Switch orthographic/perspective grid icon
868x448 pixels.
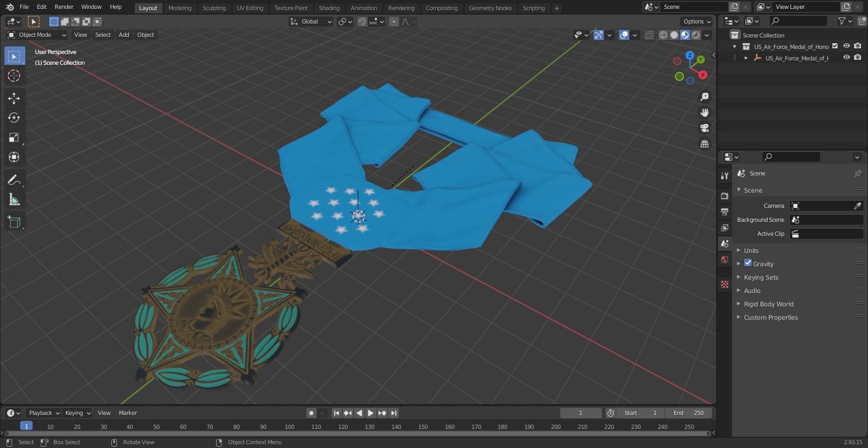point(704,144)
